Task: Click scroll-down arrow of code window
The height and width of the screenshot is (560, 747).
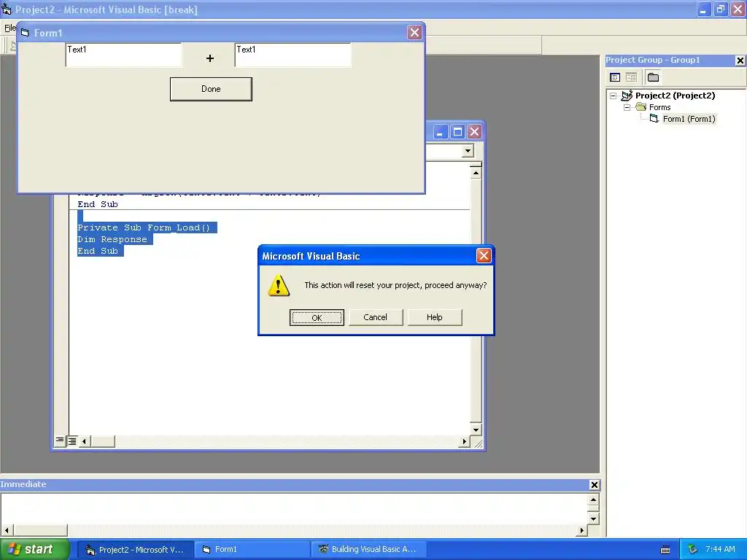Action: pos(476,429)
